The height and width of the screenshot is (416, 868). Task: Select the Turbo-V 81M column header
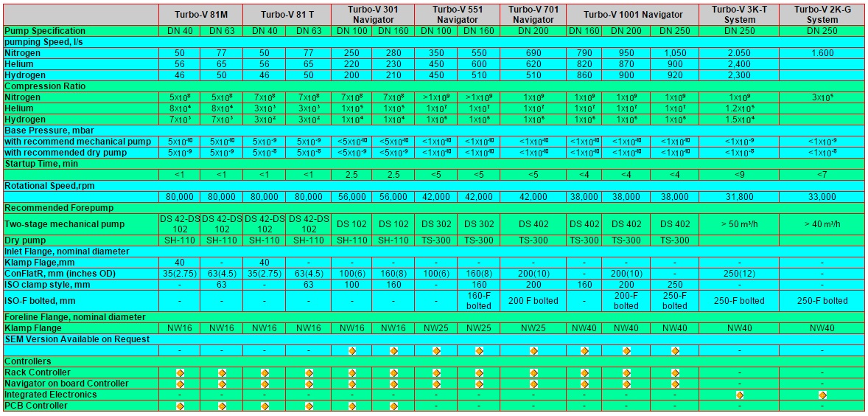click(x=201, y=15)
